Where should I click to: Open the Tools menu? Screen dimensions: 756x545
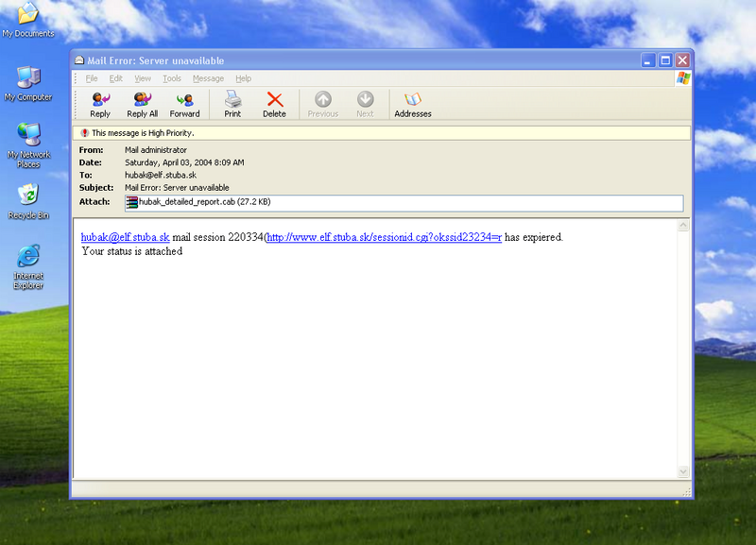[x=172, y=78]
